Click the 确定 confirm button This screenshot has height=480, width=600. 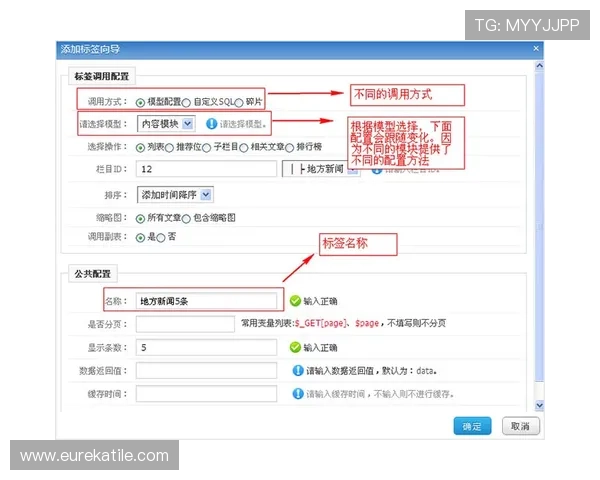pyautogui.click(x=472, y=426)
